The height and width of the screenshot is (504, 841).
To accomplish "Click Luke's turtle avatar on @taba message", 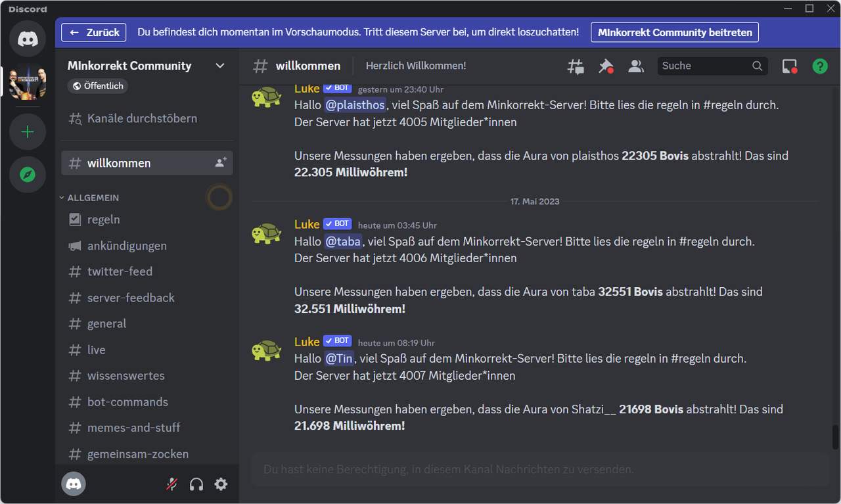I will point(267,233).
